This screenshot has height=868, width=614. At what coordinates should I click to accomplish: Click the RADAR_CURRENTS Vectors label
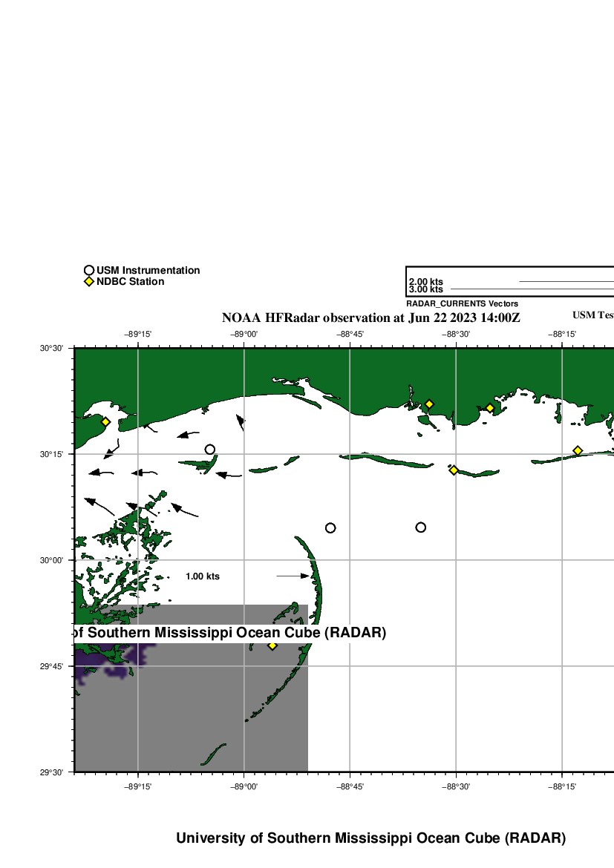(x=462, y=304)
